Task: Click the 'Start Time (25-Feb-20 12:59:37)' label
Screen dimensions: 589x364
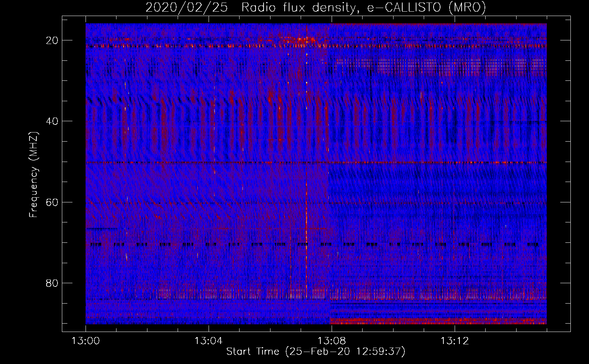Action: coord(316,352)
